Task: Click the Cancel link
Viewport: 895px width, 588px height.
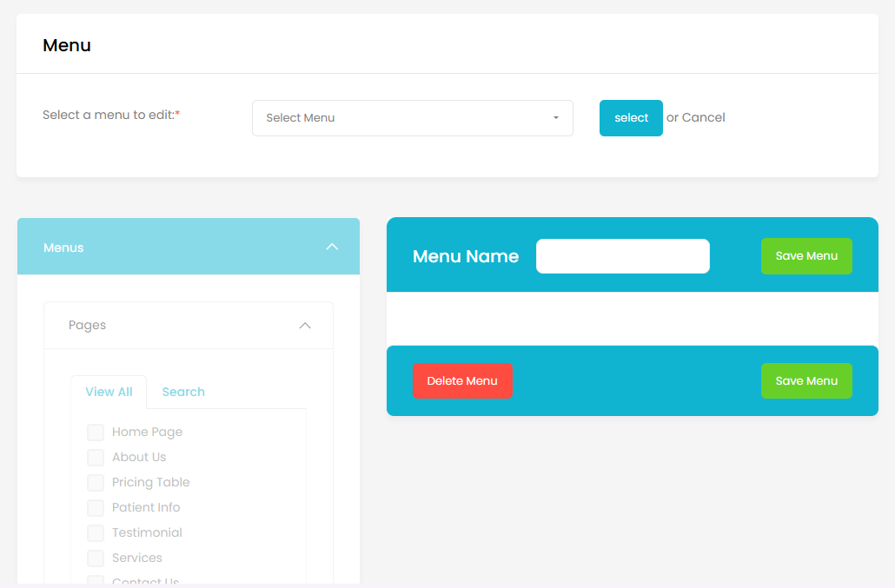Action: [703, 118]
